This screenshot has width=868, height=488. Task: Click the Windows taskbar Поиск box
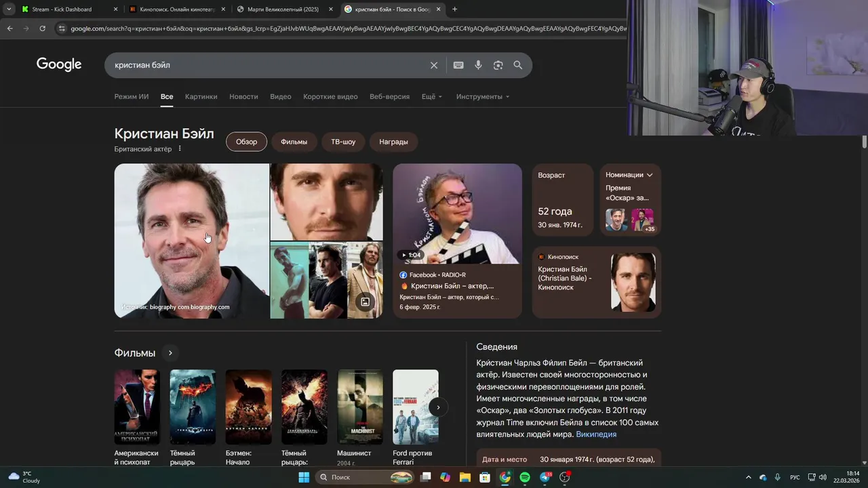coord(366,477)
